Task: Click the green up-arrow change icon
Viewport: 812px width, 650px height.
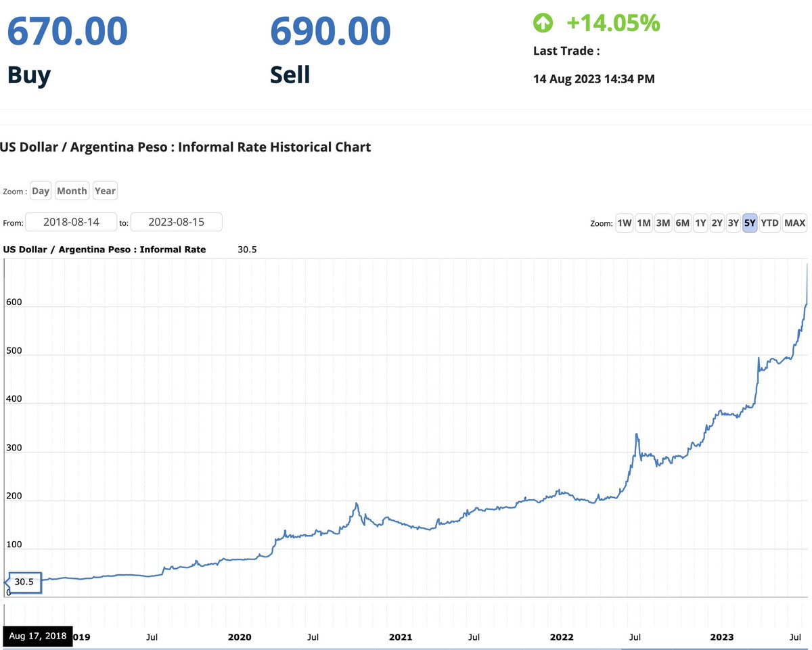Action: pos(543,23)
